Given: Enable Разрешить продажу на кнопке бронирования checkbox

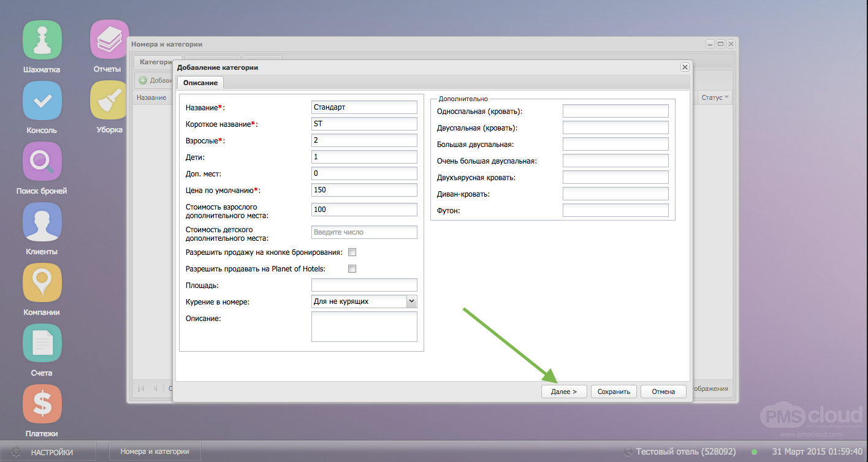Looking at the screenshot, I should coord(352,252).
